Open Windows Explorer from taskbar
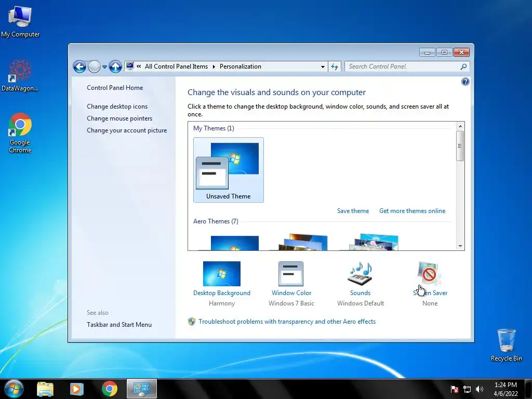532x399 pixels. [x=45, y=389]
